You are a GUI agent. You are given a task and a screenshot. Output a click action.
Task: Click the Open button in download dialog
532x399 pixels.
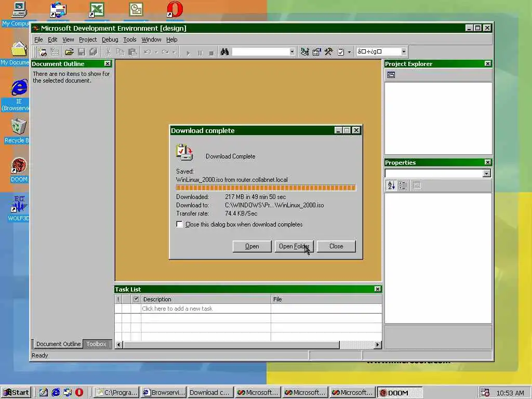(252, 246)
